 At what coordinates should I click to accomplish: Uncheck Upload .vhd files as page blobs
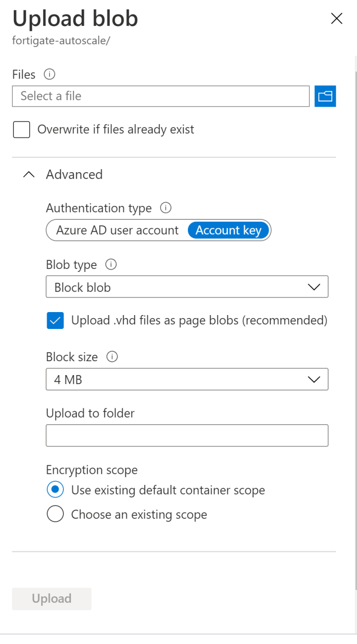tap(55, 321)
